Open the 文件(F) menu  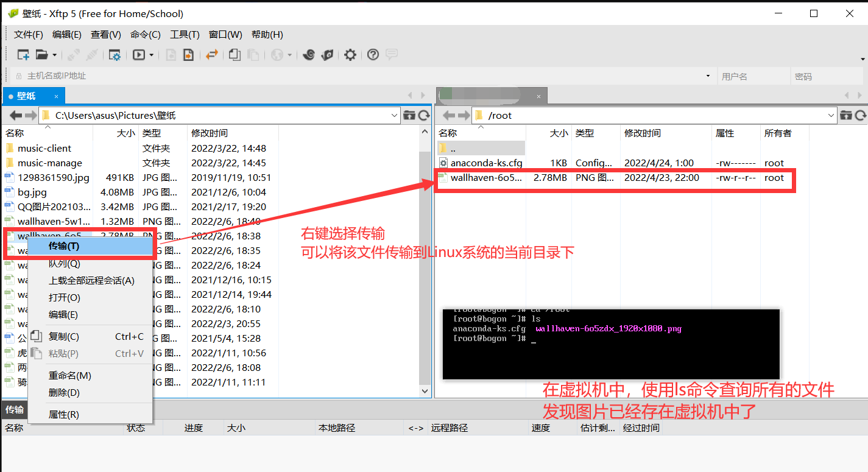[28, 35]
